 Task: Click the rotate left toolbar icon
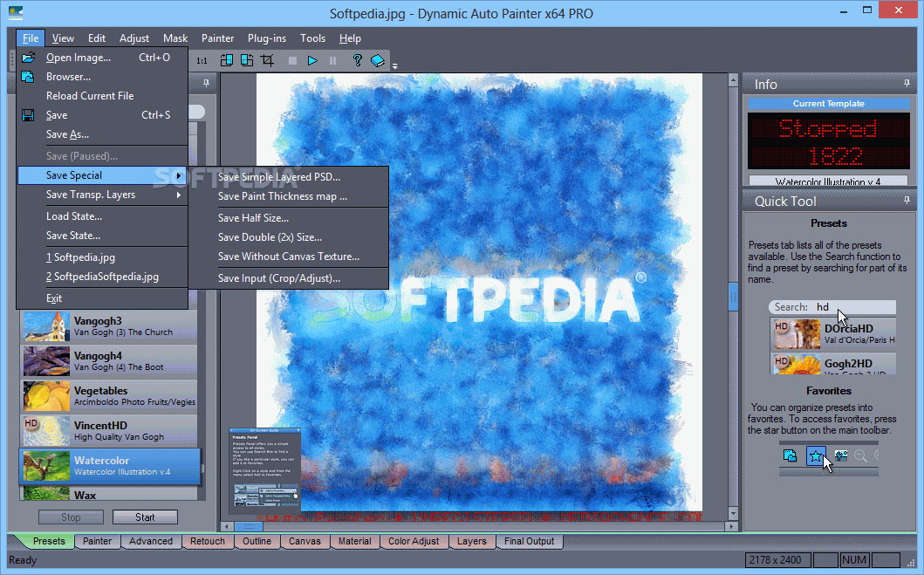[x=226, y=60]
